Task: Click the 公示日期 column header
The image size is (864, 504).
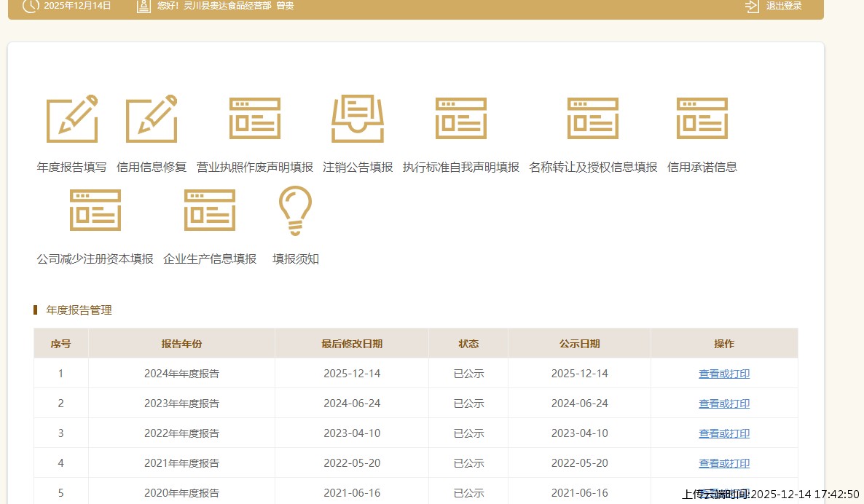Action: [579, 344]
